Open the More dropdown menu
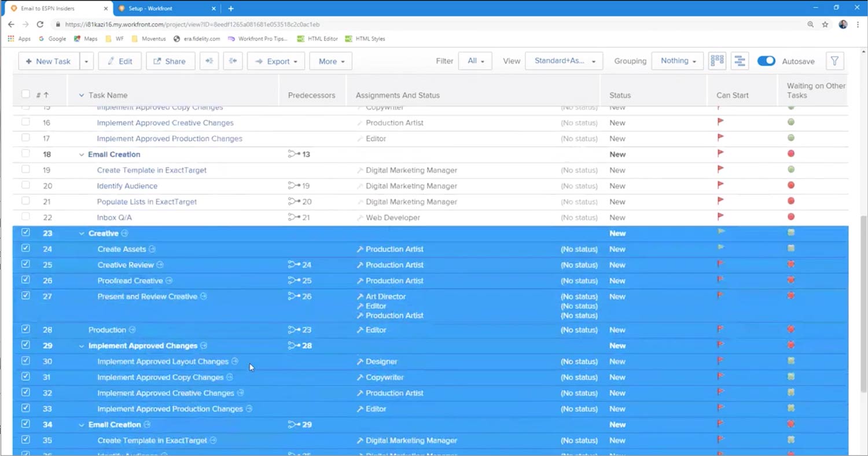Screen dimensions: 868x456 [331, 61]
